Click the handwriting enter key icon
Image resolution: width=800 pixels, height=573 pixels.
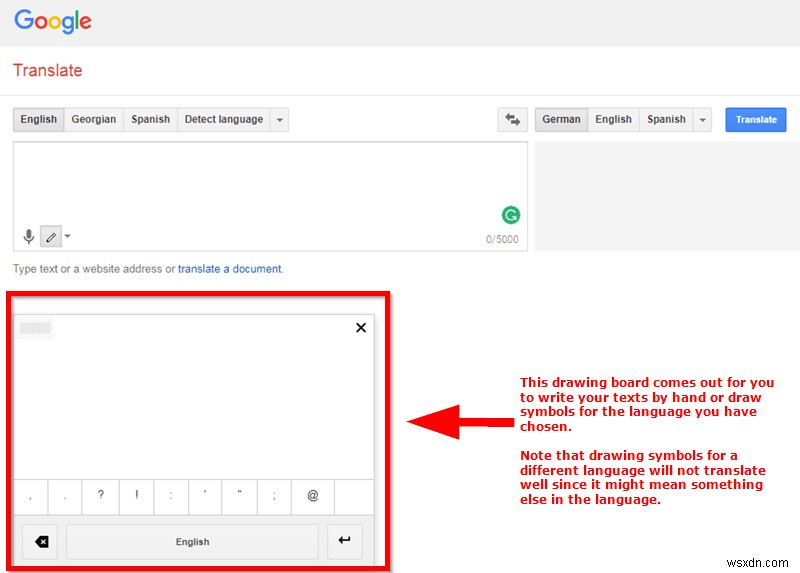[345, 541]
